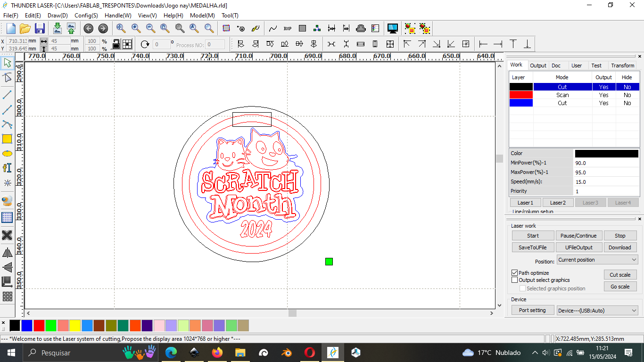Click the Port setting button

tap(533, 310)
